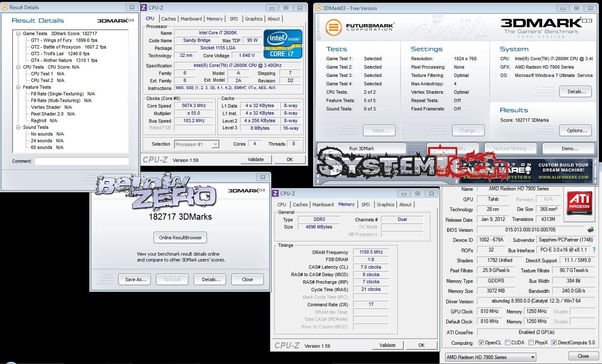Maximize the 3DMark03 Free Version window
Viewport: 602px width, 364px height.
coord(576,8)
